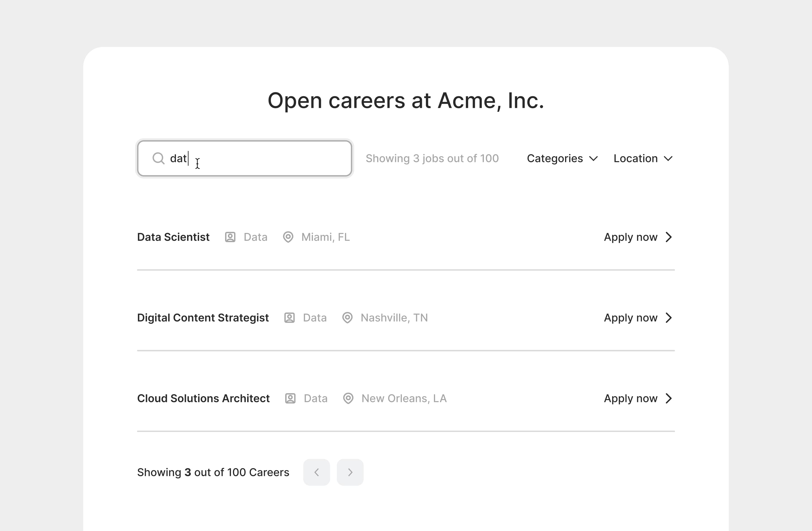Click inside the job search input field
812x531 pixels.
(x=244, y=158)
